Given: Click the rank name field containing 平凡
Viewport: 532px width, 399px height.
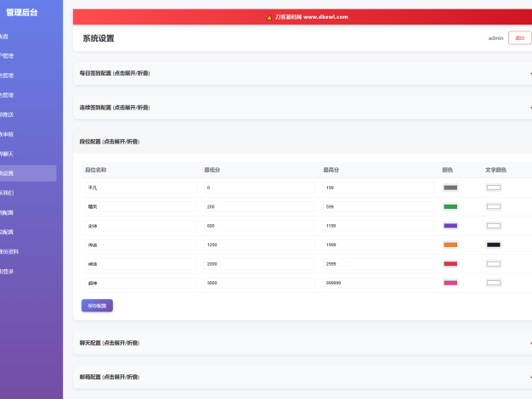Looking at the screenshot, I should coord(140,188).
